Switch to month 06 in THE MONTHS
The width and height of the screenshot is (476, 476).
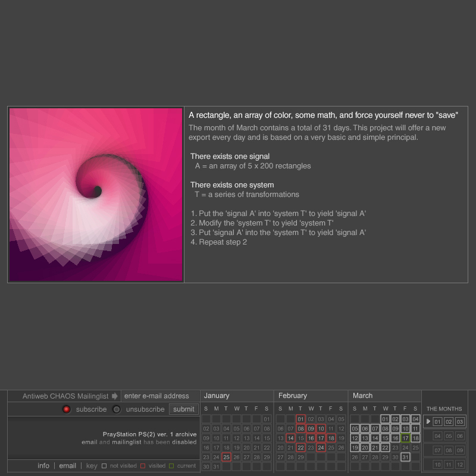459,436
